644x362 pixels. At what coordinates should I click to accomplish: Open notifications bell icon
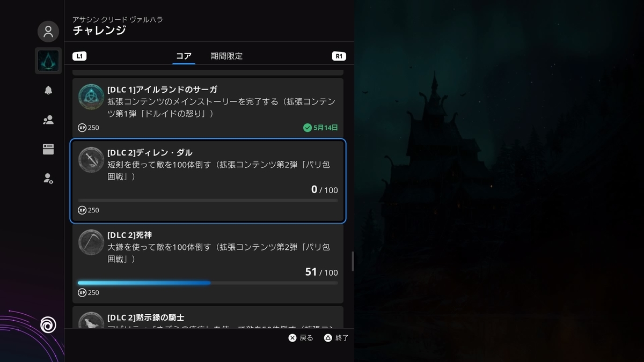48,90
